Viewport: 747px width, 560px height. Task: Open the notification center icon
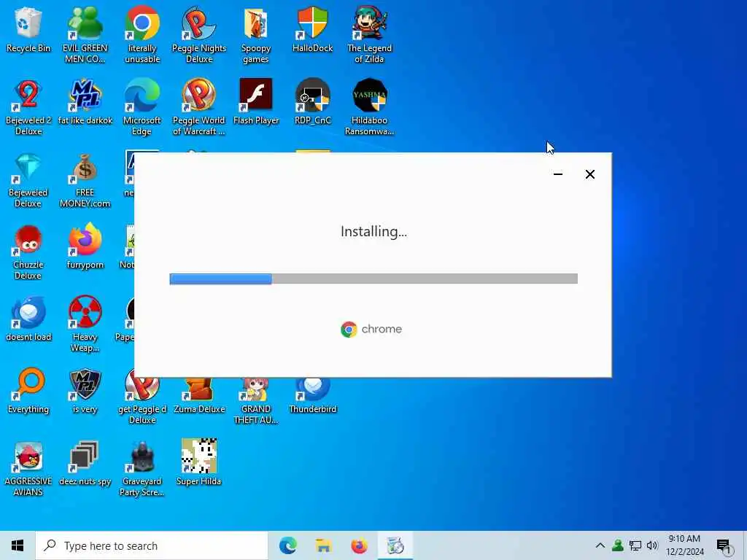click(724, 545)
